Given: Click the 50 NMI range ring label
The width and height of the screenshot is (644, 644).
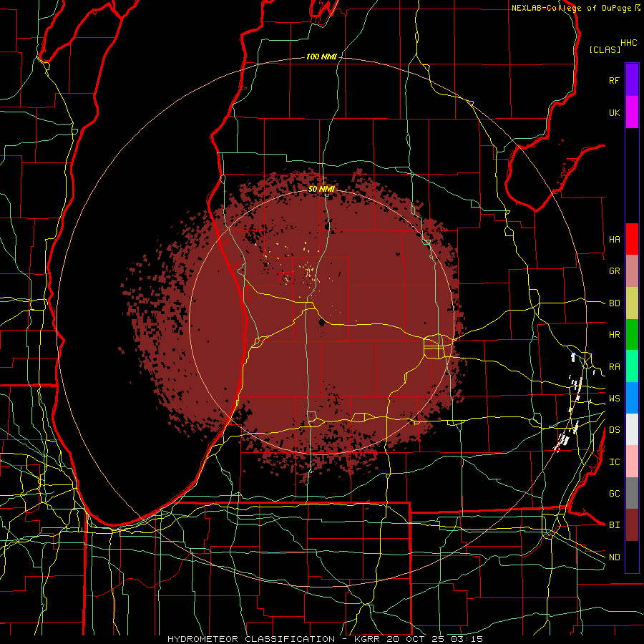Looking at the screenshot, I should click(321, 190).
